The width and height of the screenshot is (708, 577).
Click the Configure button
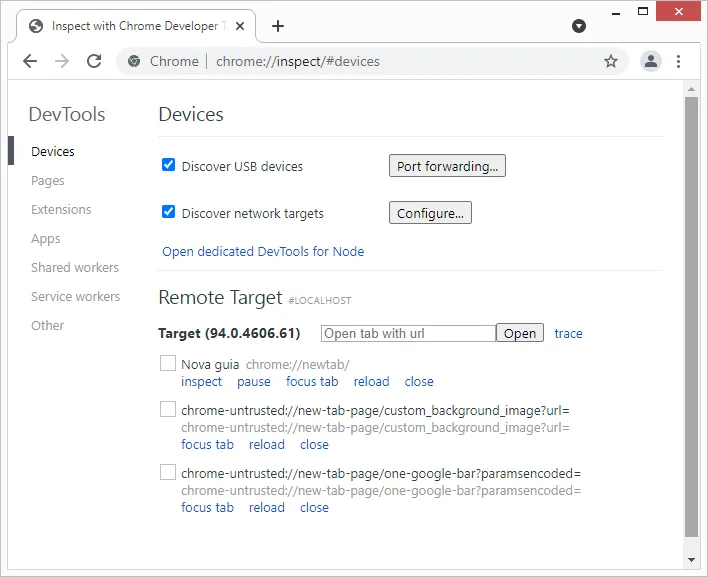point(430,213)
